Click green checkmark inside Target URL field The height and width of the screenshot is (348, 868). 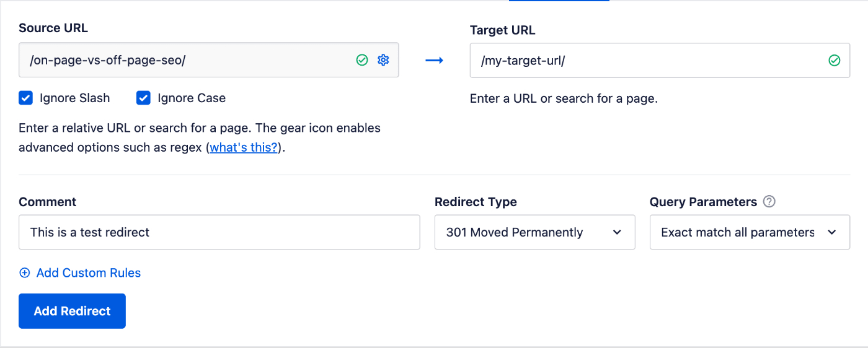pyautogui.click(x=835, y=60)
